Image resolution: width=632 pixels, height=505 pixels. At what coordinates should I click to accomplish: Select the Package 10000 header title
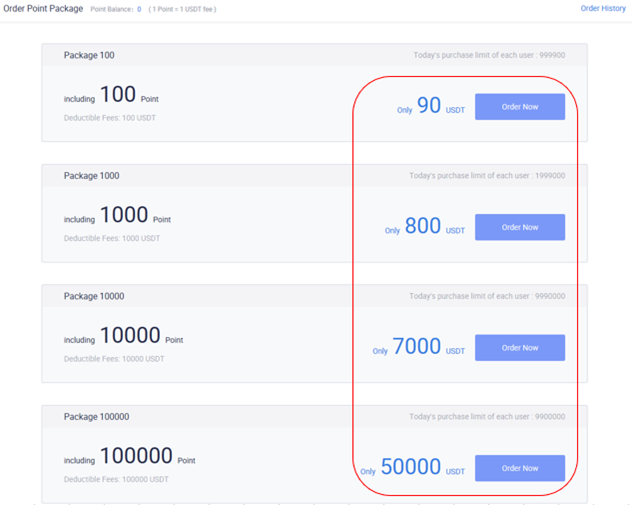point(94,296)
